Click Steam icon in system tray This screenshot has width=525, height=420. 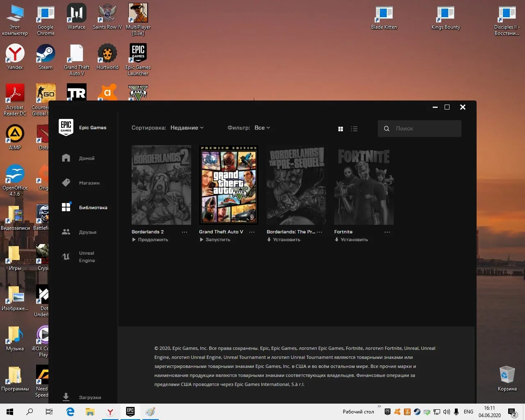click(417, 412)
